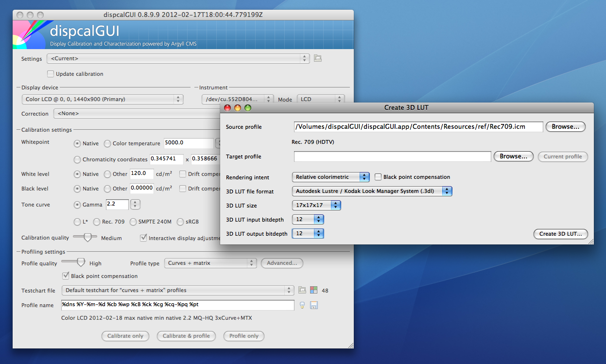The image size is (606, 364).
Task: Click the chromaticity x coordinate field
Action: 166,159
